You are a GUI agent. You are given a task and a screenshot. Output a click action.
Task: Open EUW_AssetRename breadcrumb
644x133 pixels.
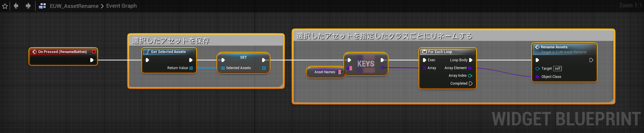[74, 6]
